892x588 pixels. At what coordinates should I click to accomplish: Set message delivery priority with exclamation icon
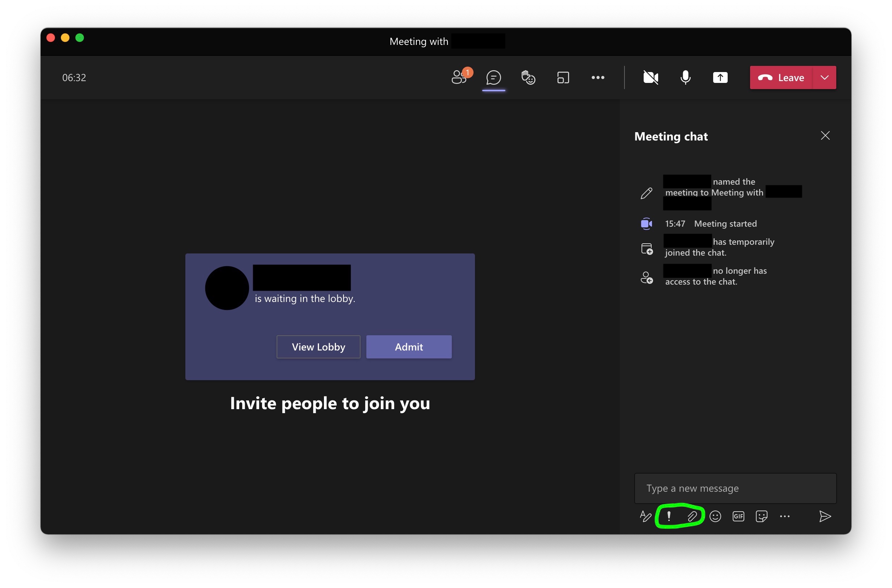[669, 516]
